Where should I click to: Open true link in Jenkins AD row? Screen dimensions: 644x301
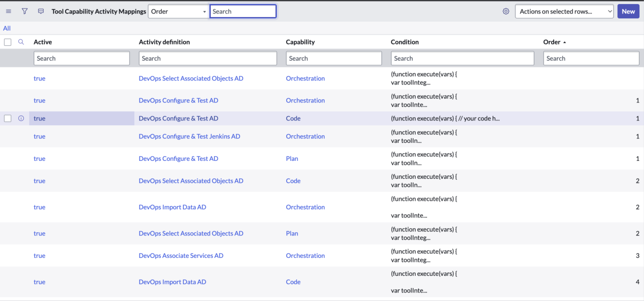pos(40,136)
